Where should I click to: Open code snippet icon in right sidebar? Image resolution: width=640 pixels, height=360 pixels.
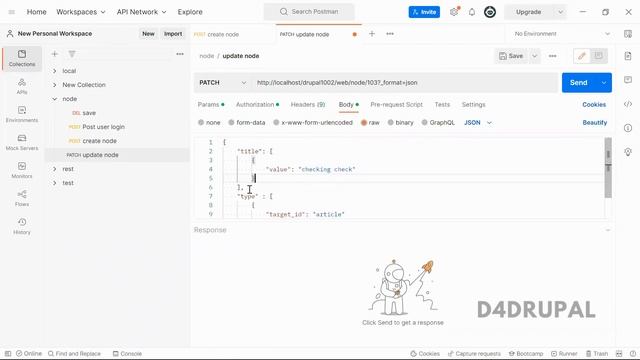(628, 104)
